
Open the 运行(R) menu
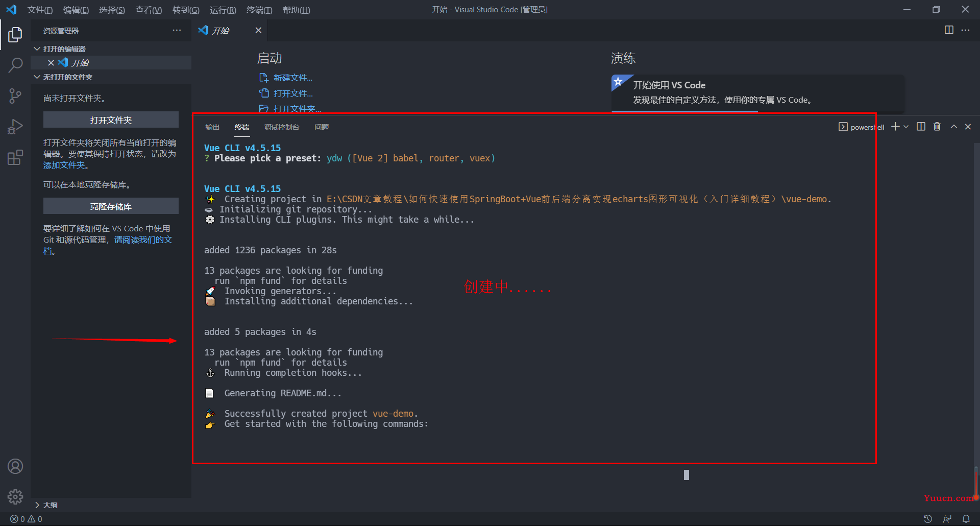(223, 10)
